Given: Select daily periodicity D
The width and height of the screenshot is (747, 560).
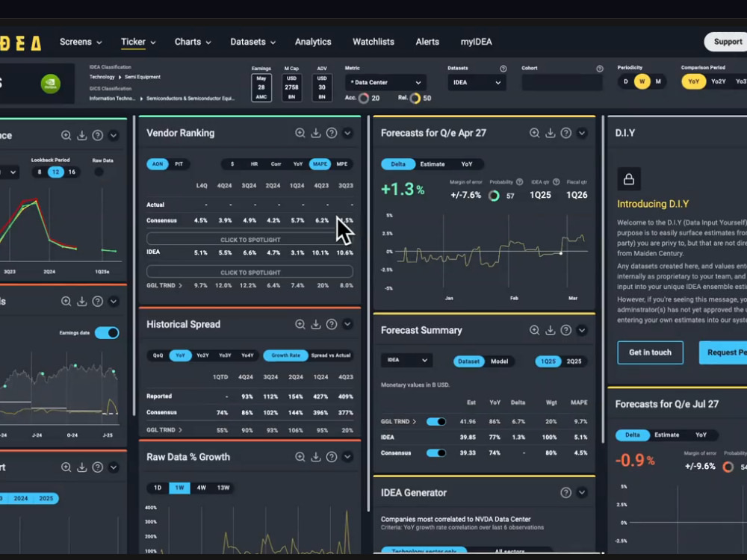Looking at the screenshot, I should pos(625,81).
